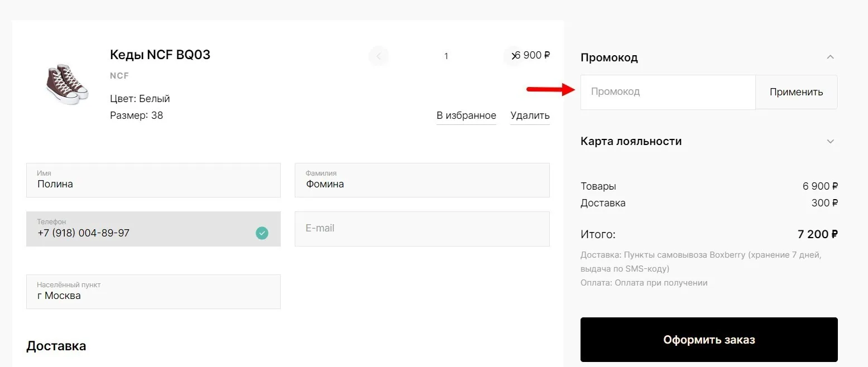Click the Цвет: Белый text
868x367 pixels.
point(140,99)
